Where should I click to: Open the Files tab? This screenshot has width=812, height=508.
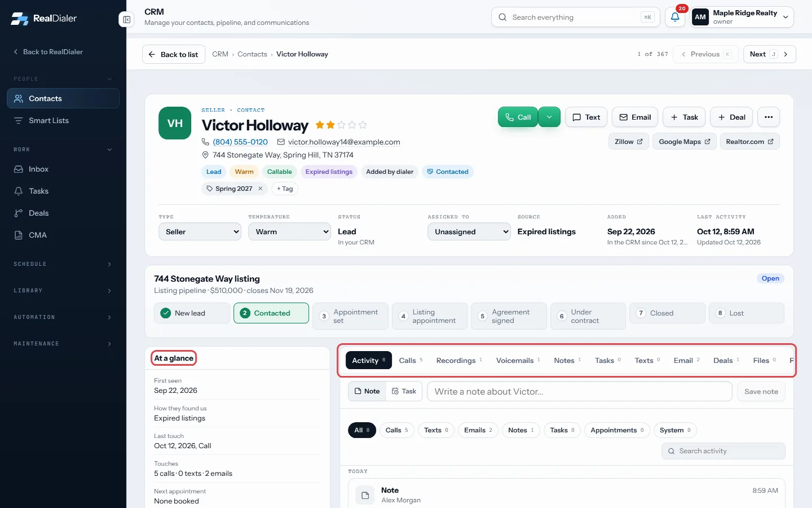[x=764, y=361]
